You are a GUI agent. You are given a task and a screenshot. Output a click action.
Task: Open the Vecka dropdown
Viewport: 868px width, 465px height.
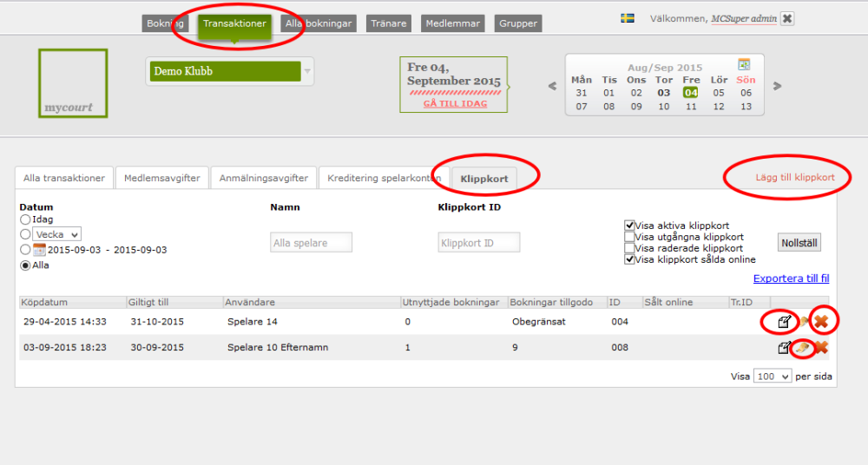pos(57,235)
